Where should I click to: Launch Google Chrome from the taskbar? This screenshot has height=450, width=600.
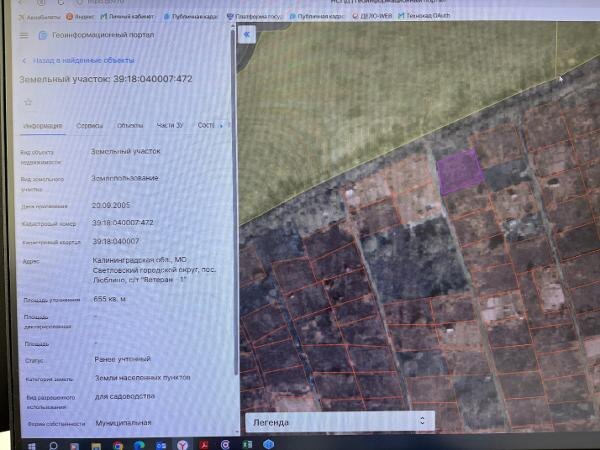click(118, 446)
